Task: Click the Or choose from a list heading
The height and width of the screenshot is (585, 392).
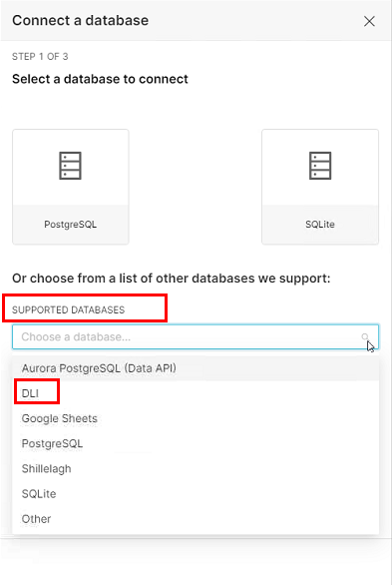Action: (x=171, y=279)
